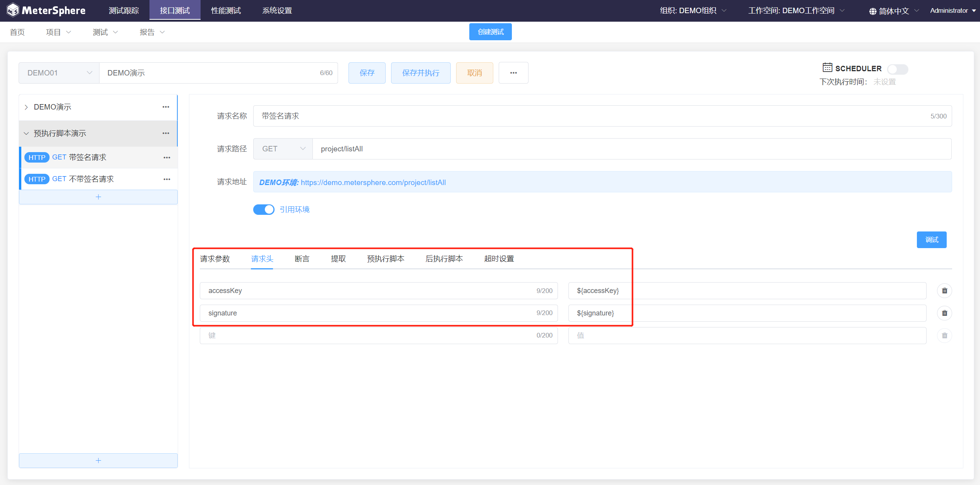980x485 pixels.
Task: Click the MeterSphere logo
Action: click(x=46, y=10)
